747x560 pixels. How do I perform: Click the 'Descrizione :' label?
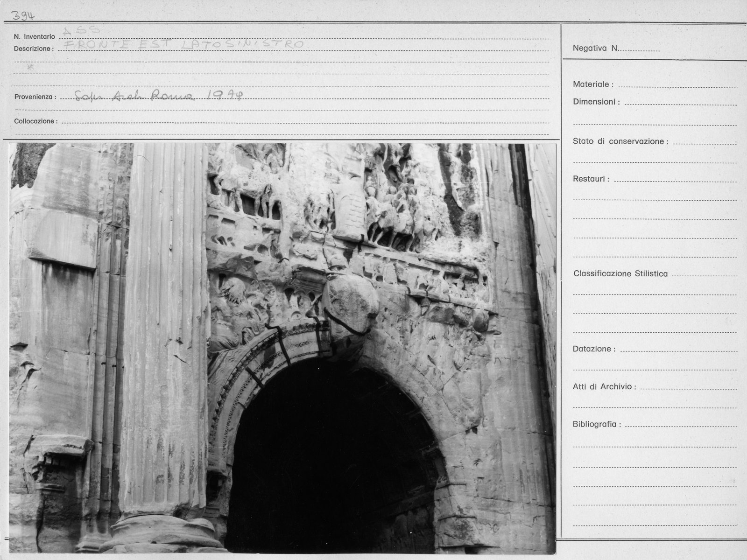(34, 49)
